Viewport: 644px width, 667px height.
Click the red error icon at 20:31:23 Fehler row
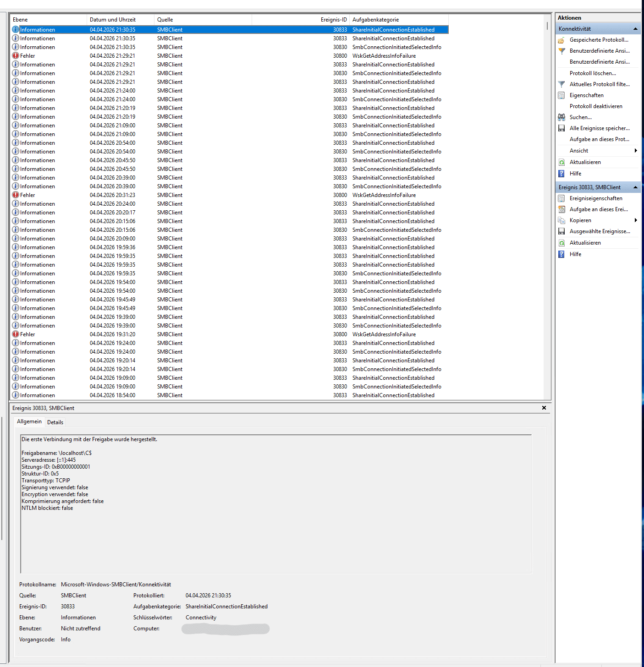(x=16, y=195)
